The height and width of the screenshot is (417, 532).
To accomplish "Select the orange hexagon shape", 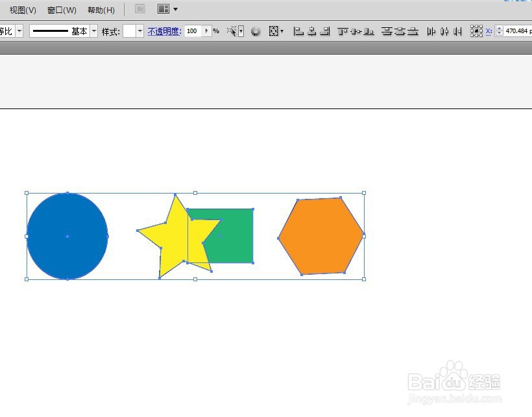I will pyautogui.click(x=321, y=236).
